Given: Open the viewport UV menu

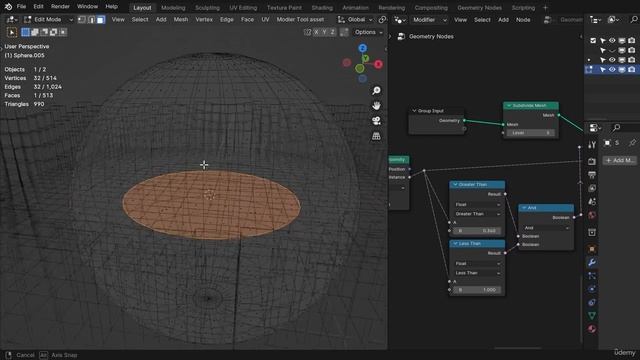Looking at the screenshot, I should (x=265, y=20).
